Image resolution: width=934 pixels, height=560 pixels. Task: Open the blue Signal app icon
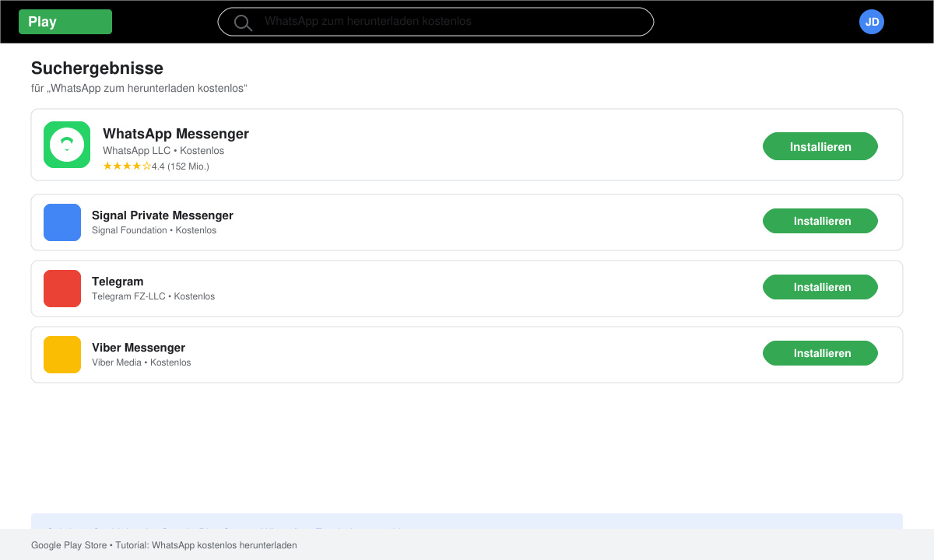[x=62, y=222]
